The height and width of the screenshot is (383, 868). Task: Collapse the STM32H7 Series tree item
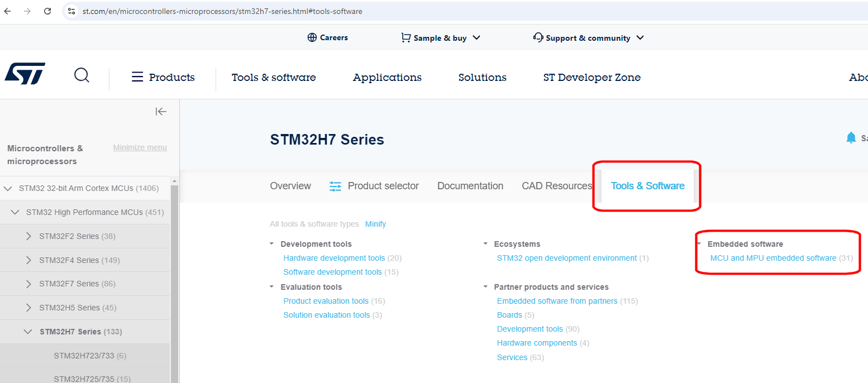(x=28, y=331)
